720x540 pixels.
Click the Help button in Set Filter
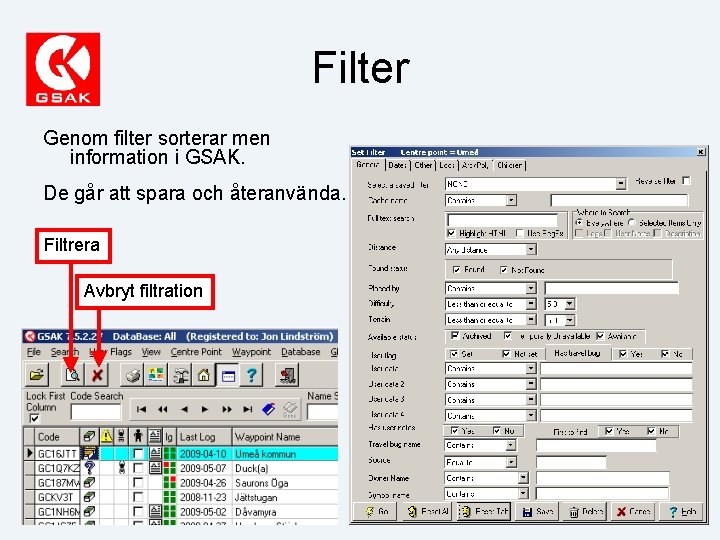click(x=682, y=511)
